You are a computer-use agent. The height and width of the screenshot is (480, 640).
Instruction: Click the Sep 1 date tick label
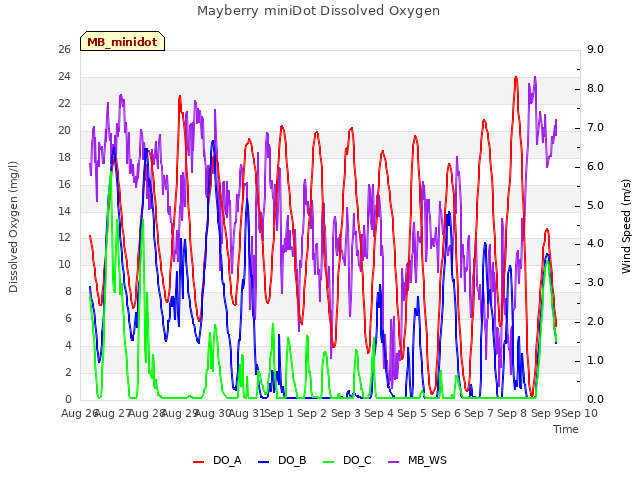pos(279,413)
